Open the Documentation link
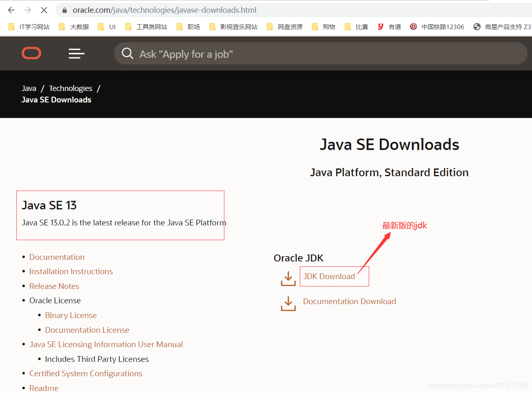Viewport: 532px width, 393px height. point(57,257)
